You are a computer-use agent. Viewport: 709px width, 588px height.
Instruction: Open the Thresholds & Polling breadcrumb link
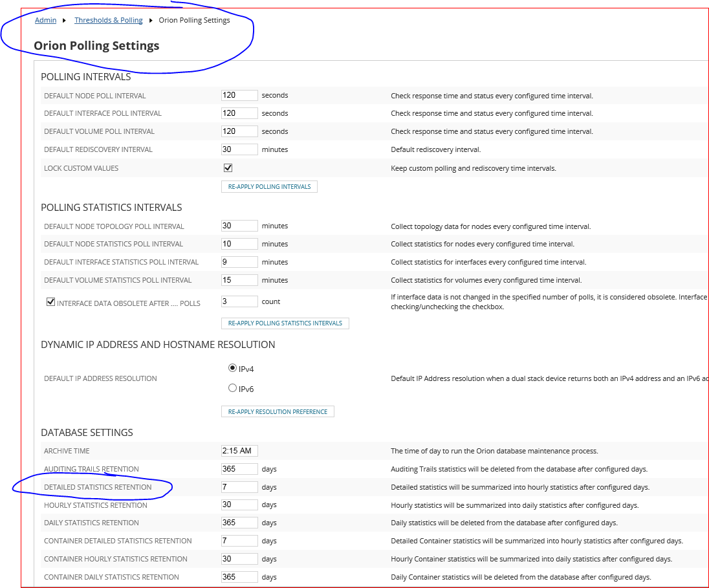[x=109, y=20]
